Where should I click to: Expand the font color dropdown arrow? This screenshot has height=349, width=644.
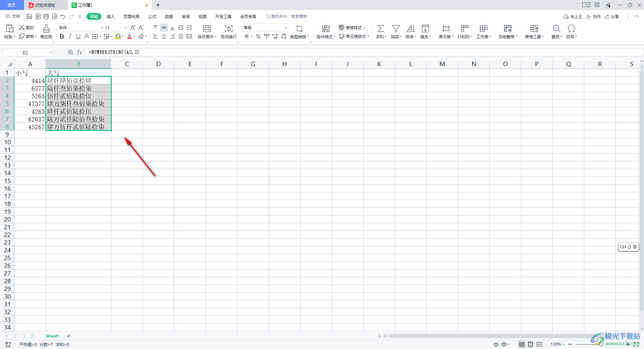(135, 36)
